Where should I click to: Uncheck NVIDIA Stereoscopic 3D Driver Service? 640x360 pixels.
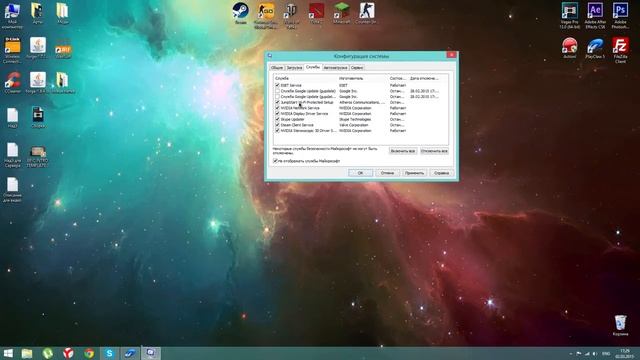tap(278, 131)
